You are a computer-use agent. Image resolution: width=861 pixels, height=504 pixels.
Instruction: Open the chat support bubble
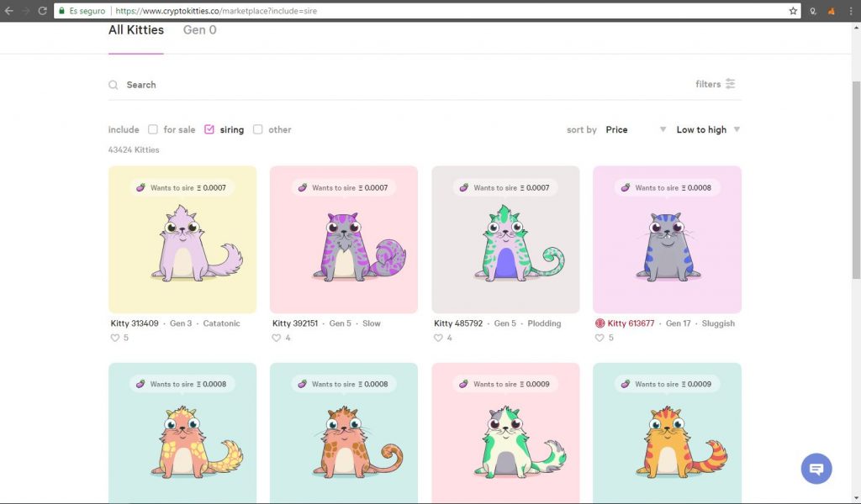point(816,469)
